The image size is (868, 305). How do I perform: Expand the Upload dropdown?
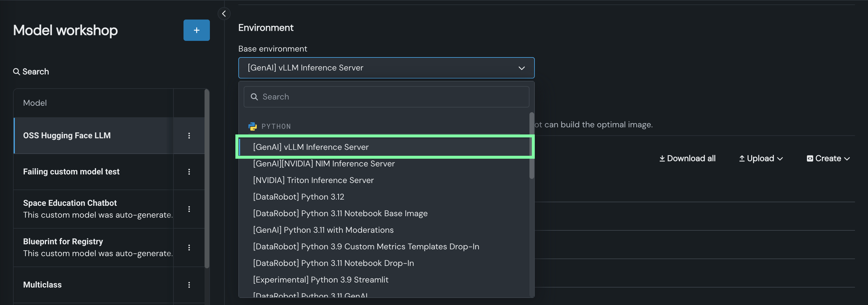[x=760, y=158]
